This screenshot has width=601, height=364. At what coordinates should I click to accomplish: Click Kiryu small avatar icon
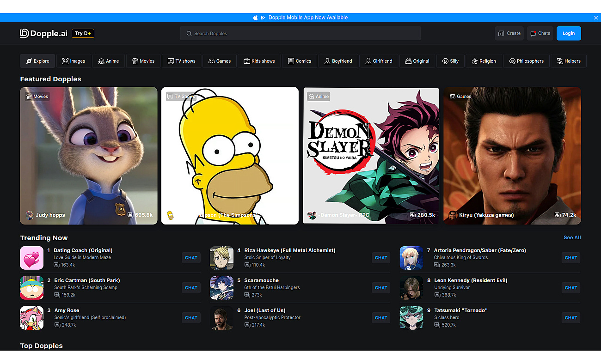pos(453,215)
